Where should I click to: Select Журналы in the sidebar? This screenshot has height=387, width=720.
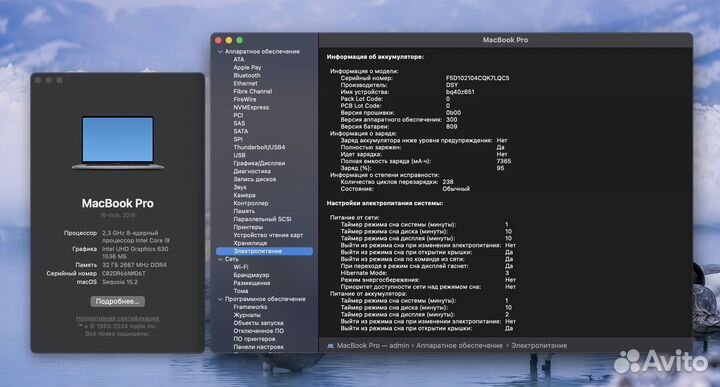pos(247,315)
